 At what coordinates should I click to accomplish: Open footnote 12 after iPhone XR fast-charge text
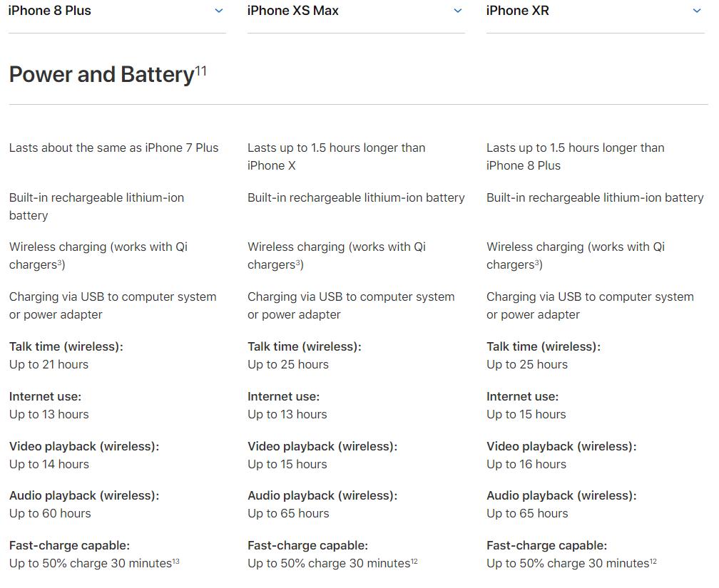click(x=653, y=561)
